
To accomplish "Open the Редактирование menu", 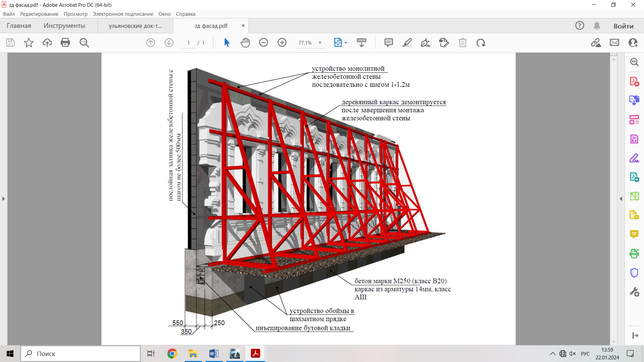I will click(39, 14).
